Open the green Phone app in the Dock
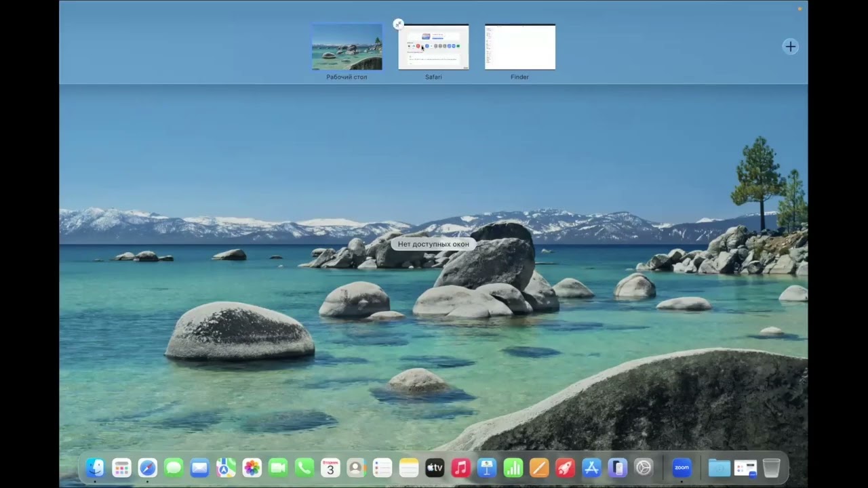The width and height of the screenshot is (868, 488). point(304,468)
